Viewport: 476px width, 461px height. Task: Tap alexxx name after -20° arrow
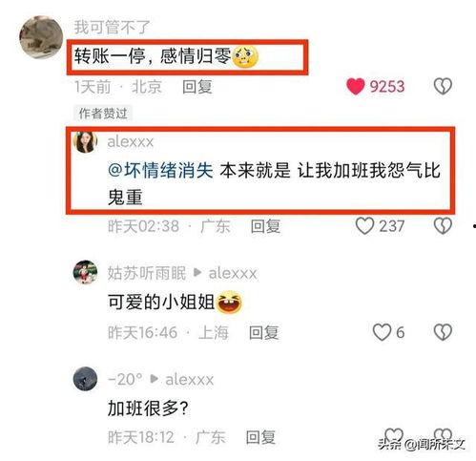pyautogui.click(x=189, y=379)
